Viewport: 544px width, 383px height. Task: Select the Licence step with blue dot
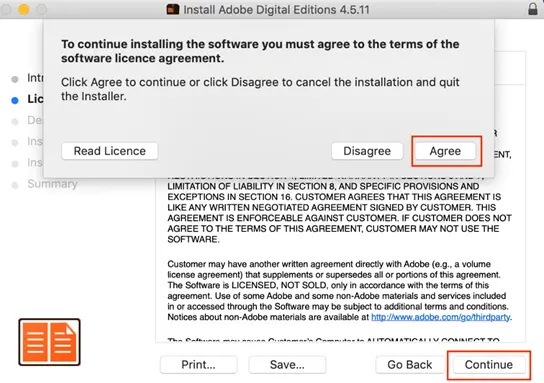[x=27, y=99]
